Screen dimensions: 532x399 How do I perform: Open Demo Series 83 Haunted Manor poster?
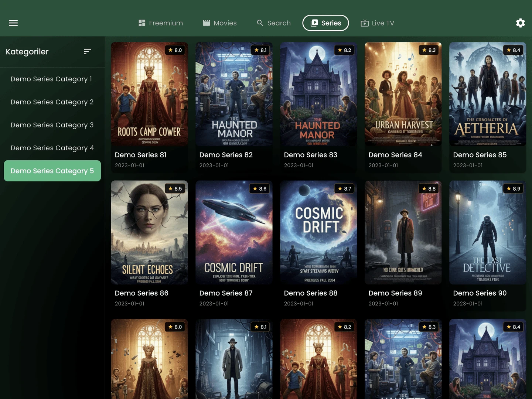click(x=318, y=94)
